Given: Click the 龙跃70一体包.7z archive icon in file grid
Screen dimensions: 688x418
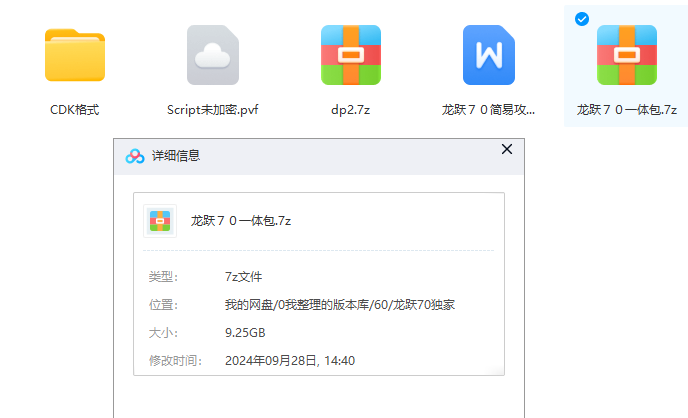Looking at the screenshot, I should (627, 55).
